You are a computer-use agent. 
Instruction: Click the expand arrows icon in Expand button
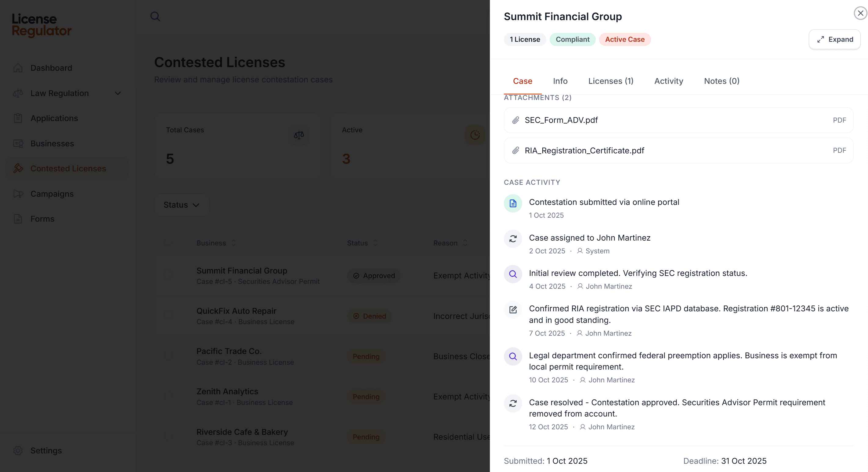(x=820, y=39)
